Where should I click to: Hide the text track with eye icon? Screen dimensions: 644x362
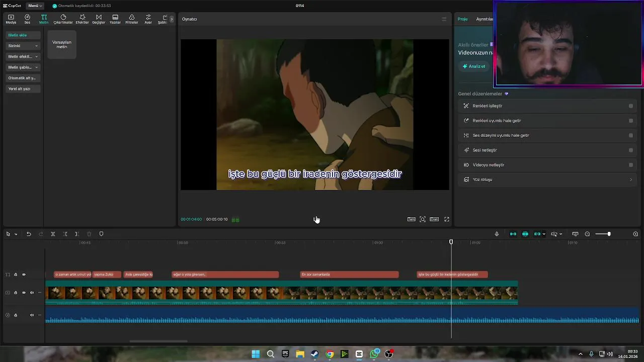point(24,275)
